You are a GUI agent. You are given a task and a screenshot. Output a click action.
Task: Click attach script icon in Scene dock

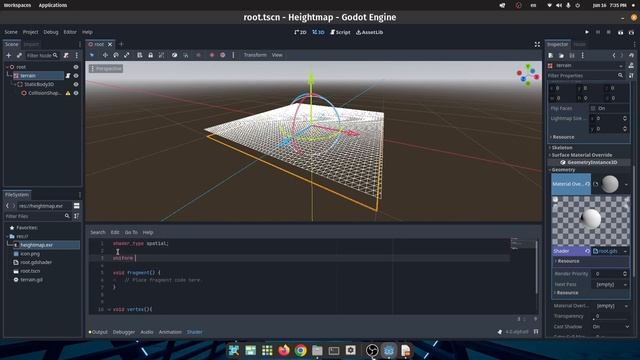(x=67, y=55)
